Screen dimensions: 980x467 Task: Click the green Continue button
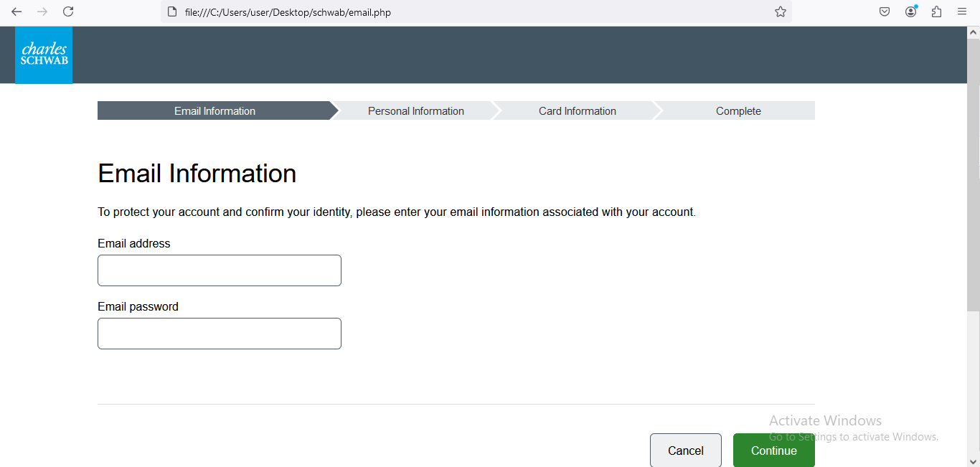click(774, 451)
